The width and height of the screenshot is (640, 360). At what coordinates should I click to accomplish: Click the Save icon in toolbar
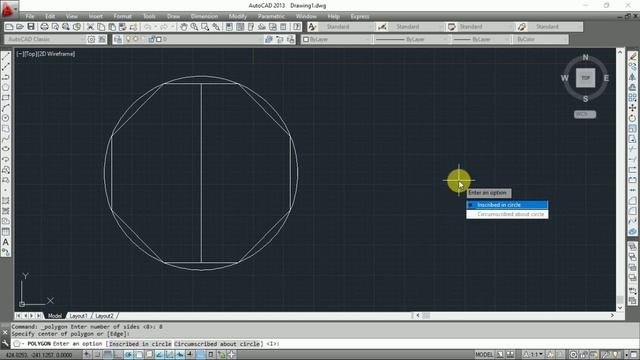(31, 27)
